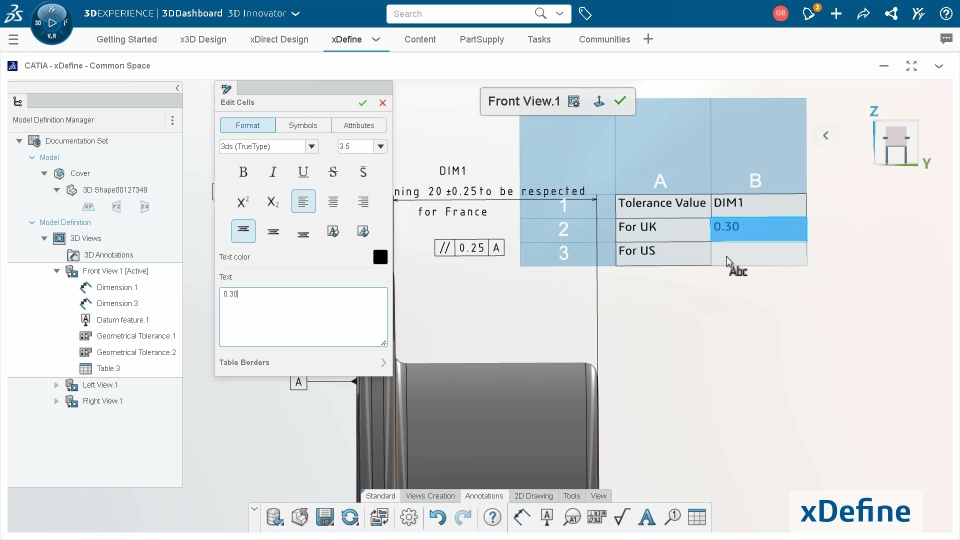
Task: Select left horizontal text alignment
Action: click(303, 201)
